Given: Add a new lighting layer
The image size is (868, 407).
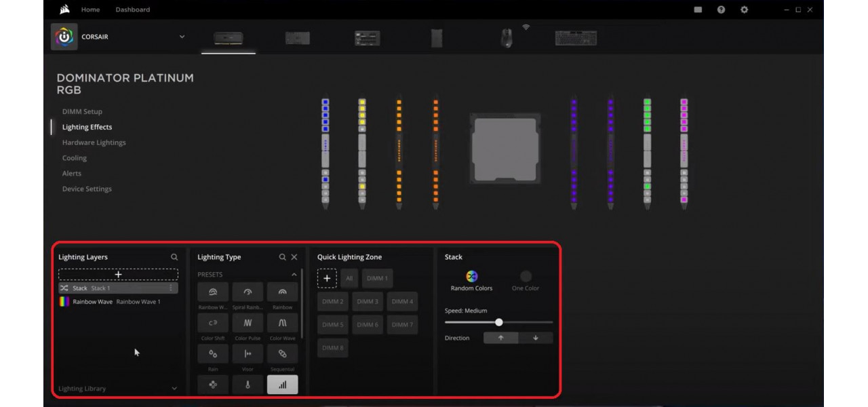Looking at the screenshot, I should coord(118,275).
